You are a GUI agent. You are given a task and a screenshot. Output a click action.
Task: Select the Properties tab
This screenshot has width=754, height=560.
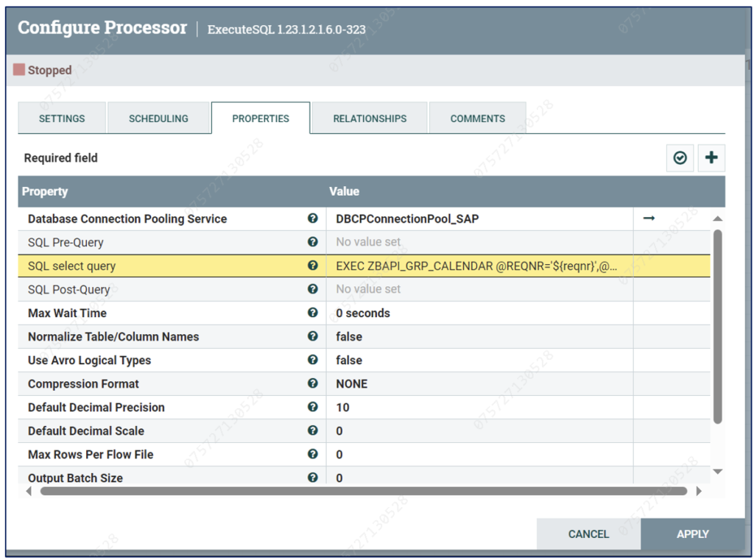coord(261,118)
